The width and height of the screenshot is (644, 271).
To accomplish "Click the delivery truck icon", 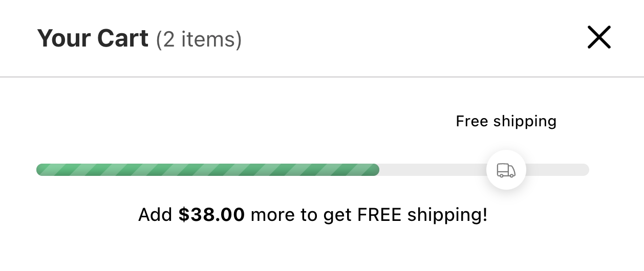I will coord(506,170).
